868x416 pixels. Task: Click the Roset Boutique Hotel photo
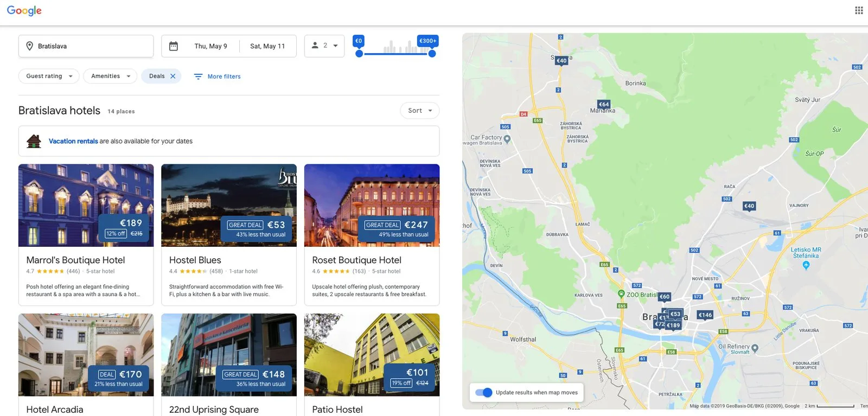[x=372, y=206]
